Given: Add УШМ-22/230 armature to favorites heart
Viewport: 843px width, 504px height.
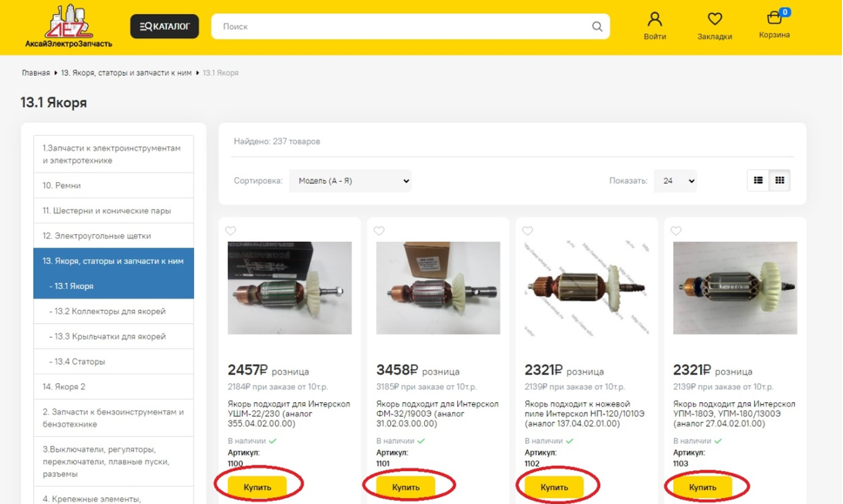Looking at the screenshot, I should tap(231, 231).
